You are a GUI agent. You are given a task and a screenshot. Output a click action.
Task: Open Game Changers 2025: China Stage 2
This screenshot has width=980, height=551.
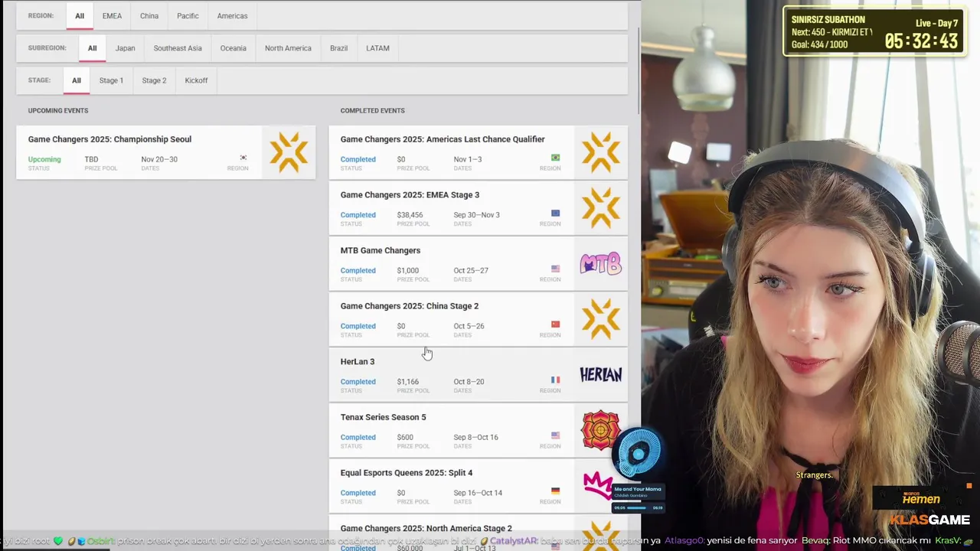478,319
